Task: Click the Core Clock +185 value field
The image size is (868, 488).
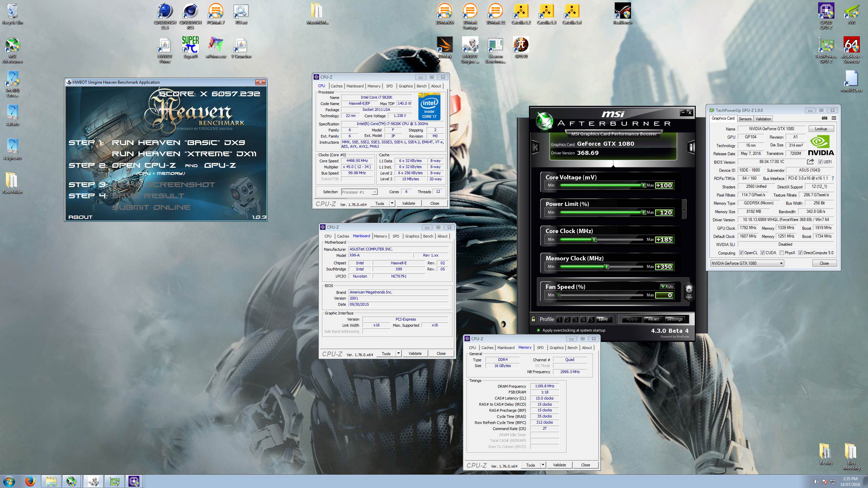Action: [664, 239]
